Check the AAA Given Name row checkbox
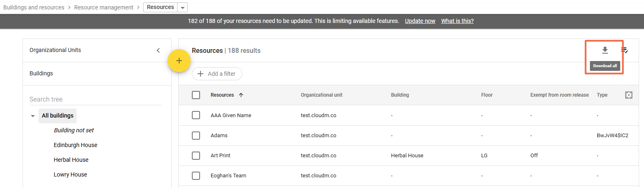Screen dimensions: 644x188 click(x=196, y=115)
